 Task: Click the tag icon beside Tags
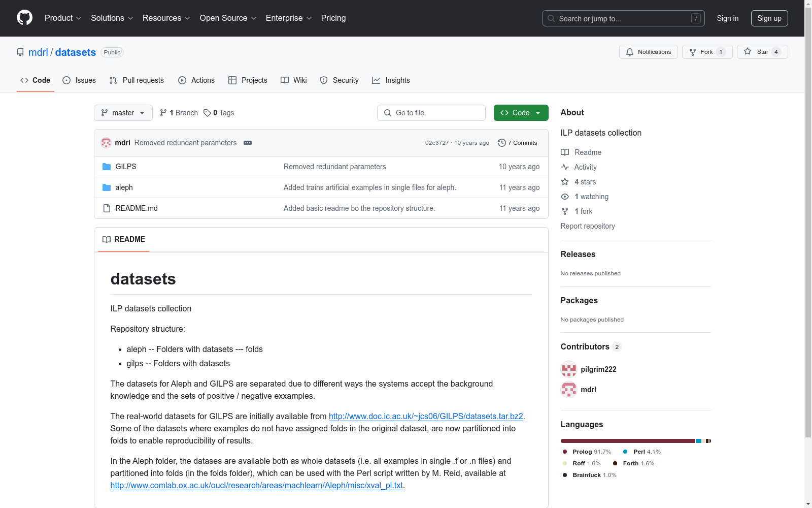[x=207, y=113]
